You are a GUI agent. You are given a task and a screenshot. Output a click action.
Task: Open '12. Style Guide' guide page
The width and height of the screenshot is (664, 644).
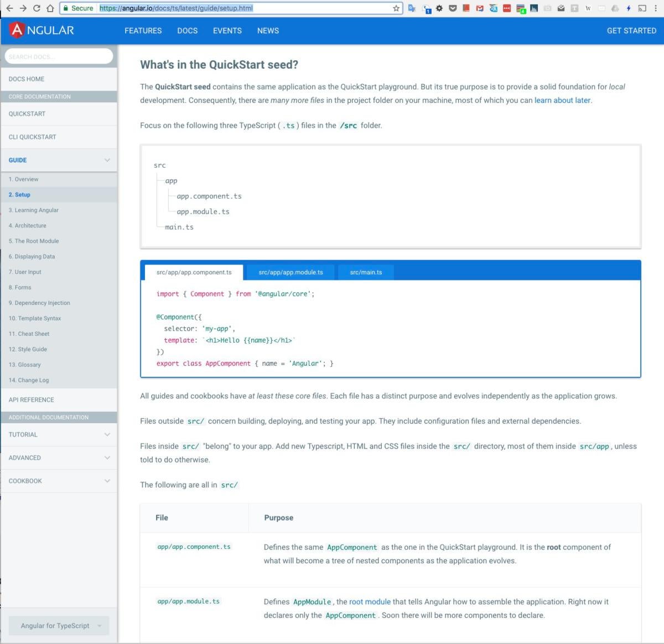(59, 350)
